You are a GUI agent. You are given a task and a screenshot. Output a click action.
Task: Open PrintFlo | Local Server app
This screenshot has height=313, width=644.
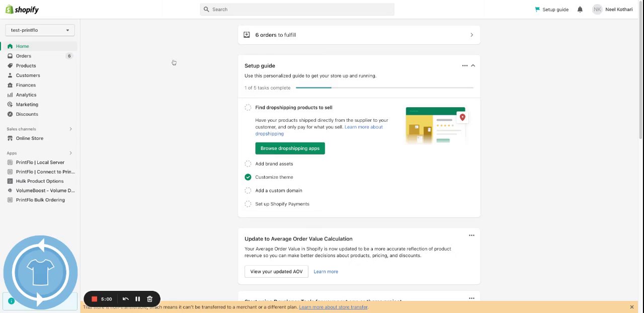[x=39, y=163]
